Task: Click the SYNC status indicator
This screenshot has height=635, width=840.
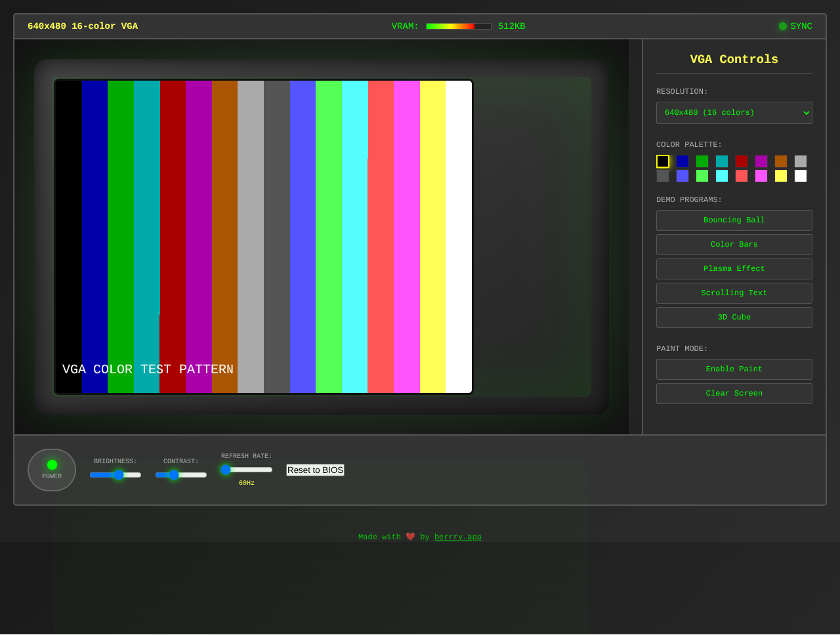Action: click(795, 26)
